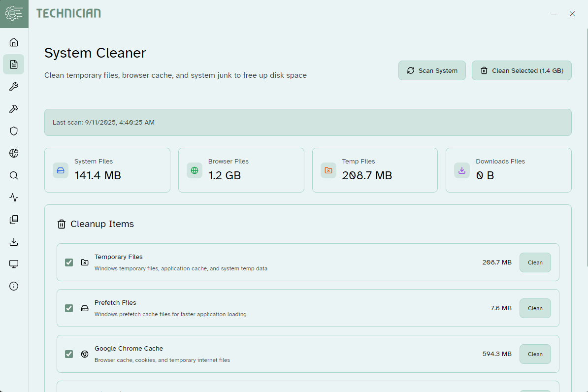The image size is (588, 392).
Task: Select the shield security icon
Action: point(14,131)
